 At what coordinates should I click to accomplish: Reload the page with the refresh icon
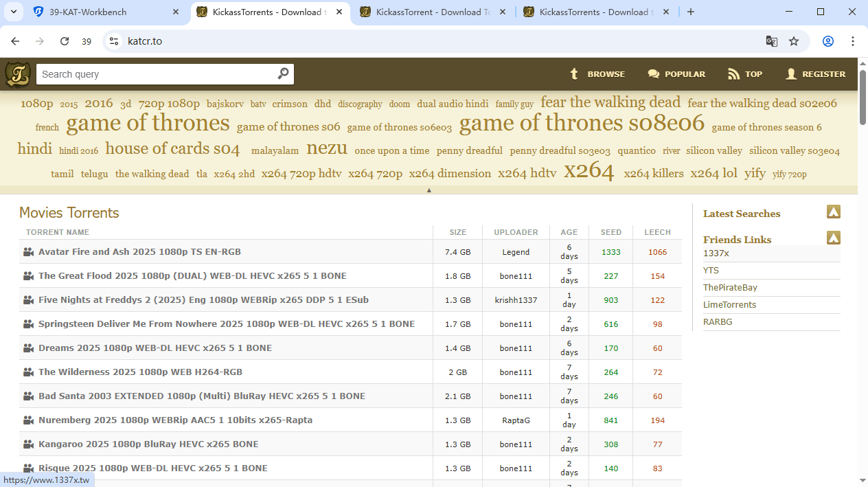pos(65,41)
